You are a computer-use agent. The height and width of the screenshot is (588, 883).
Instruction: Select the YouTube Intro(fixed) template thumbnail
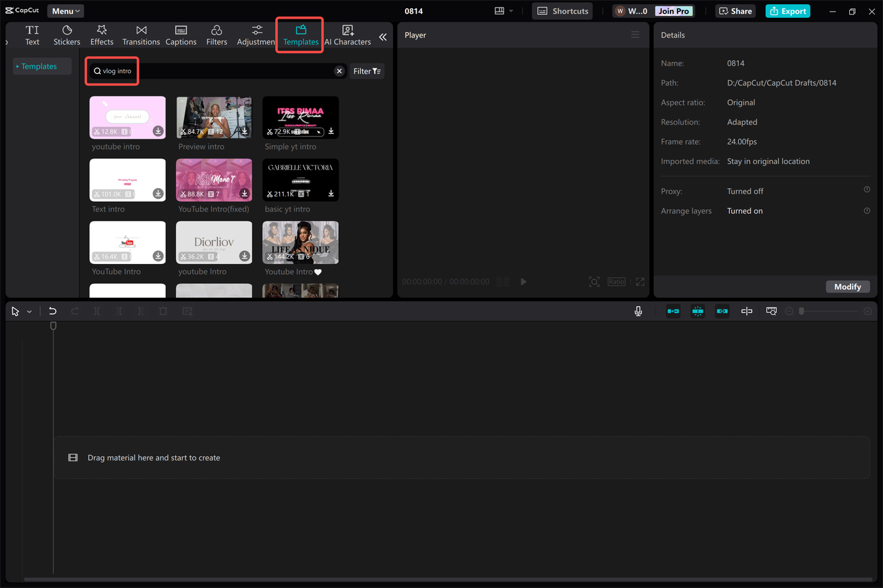point(214,180)
